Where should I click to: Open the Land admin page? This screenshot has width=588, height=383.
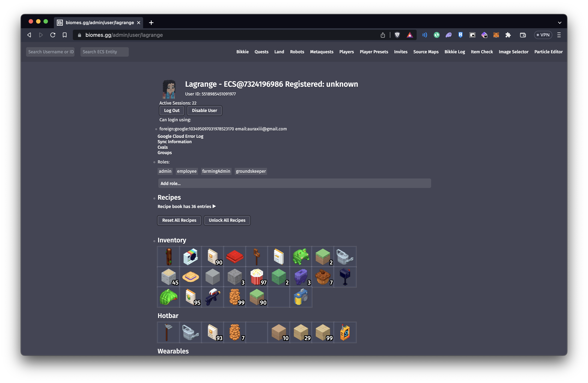[279, 52]
